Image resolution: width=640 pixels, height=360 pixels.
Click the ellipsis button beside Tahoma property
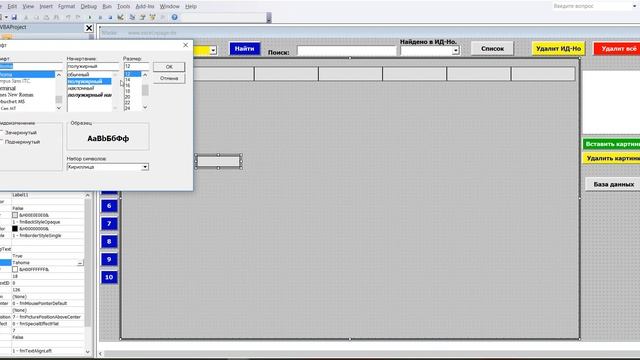click(x=80, y=263)
